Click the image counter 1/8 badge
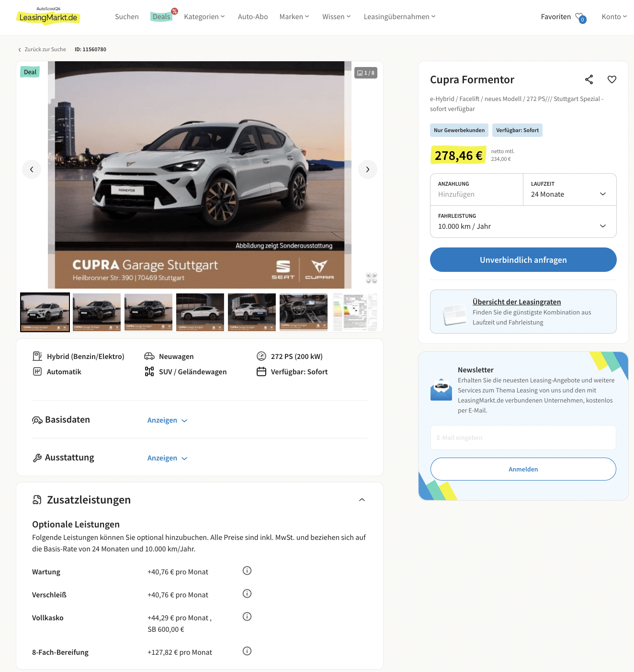This screenshot has width=634, height=672. (366, 73)
